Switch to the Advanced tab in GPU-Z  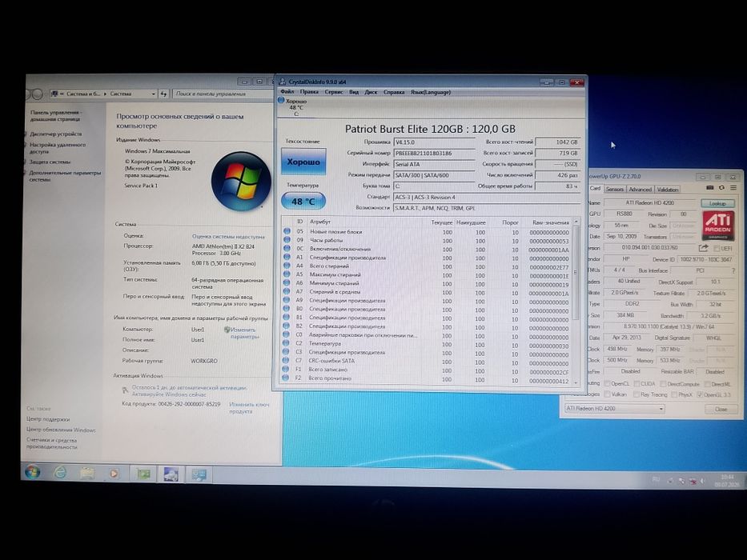(x=640, y=189)
